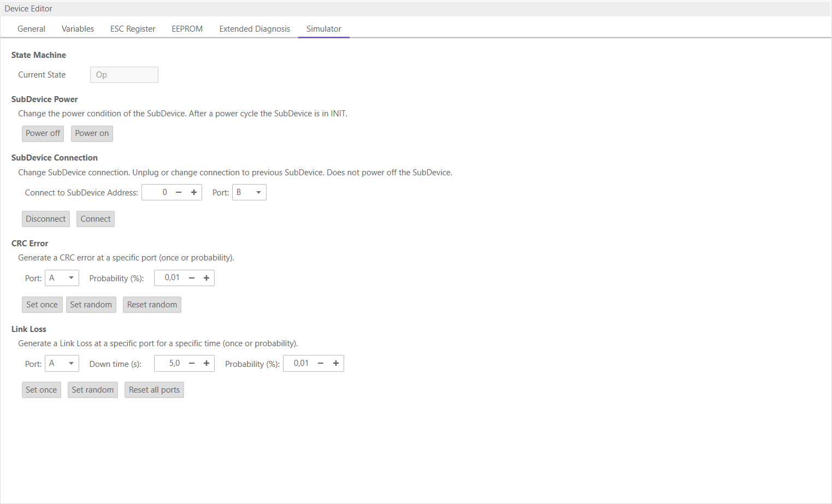
Task: Decrease Link Loss probability with minus icon
Action: 321,363
